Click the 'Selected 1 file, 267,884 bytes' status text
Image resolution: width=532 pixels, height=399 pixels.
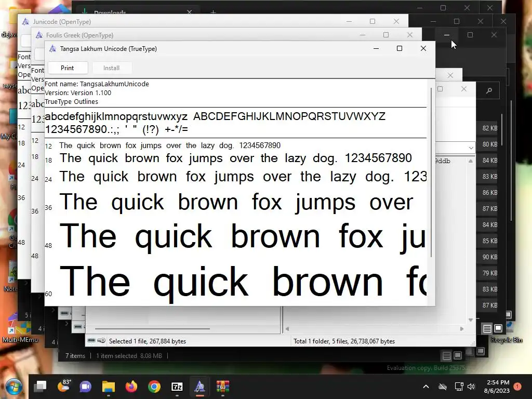[x=148, y=341]
